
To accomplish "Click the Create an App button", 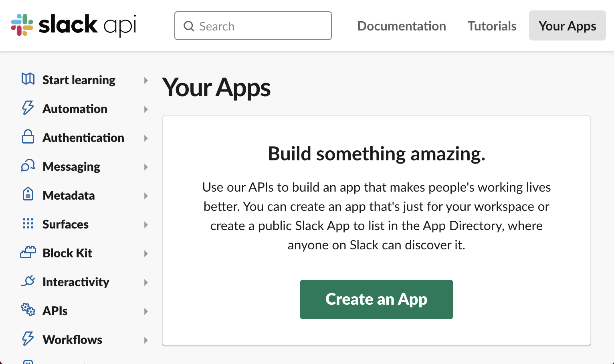I will (x=376, y=299).
